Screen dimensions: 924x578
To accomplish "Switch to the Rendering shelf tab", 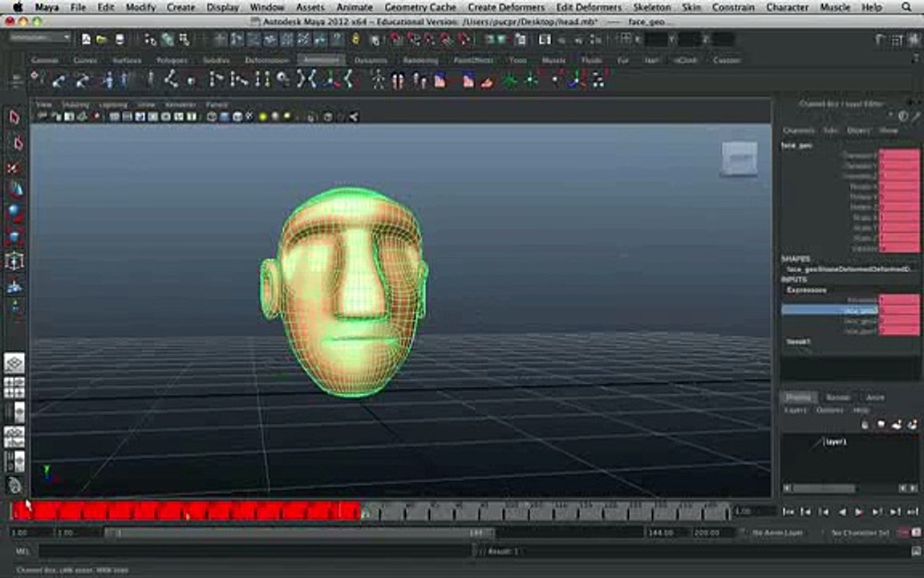I will pos(421,60).
